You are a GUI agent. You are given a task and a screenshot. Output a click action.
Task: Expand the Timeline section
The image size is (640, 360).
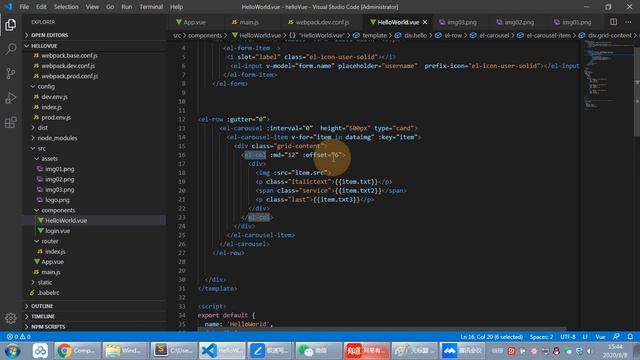click(x=94, y=316)
